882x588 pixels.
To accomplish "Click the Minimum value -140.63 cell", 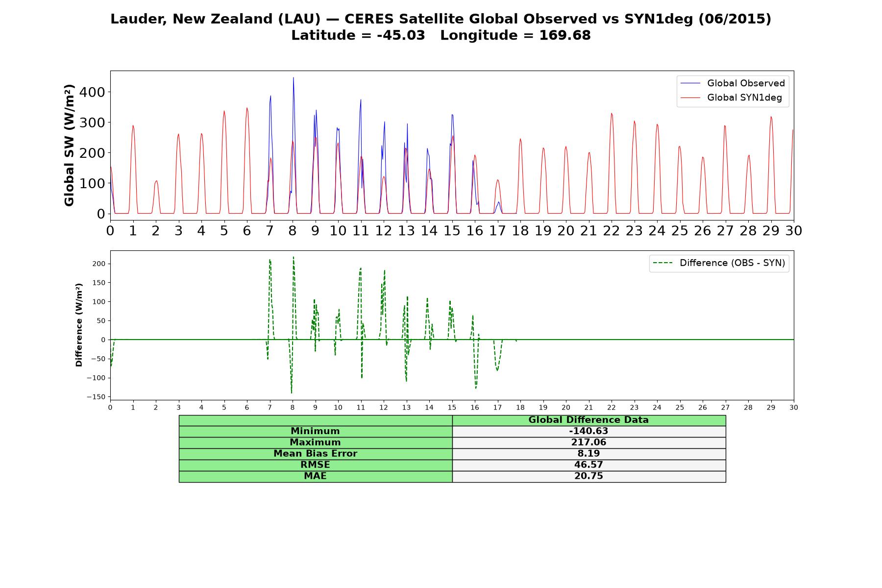I will pyautogui.click(x=588, y=431).
